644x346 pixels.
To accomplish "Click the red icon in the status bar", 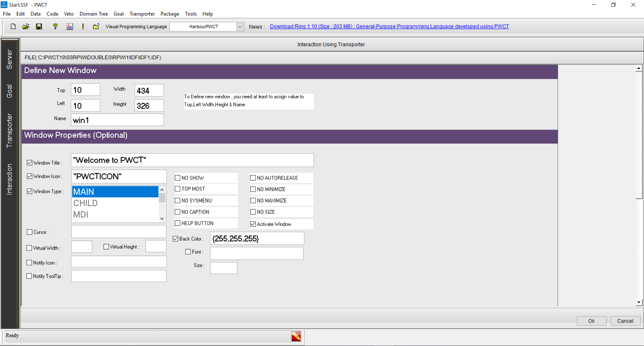I will click(x=296, y=336).
